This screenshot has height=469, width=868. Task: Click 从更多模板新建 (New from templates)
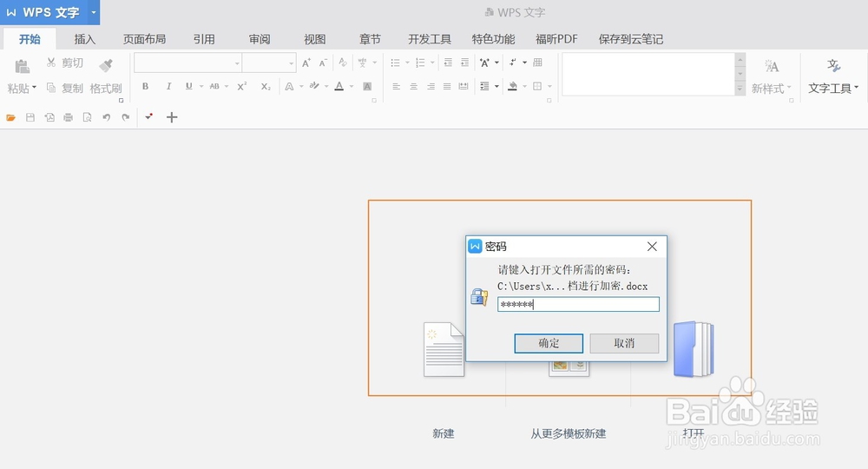(569, 433)
